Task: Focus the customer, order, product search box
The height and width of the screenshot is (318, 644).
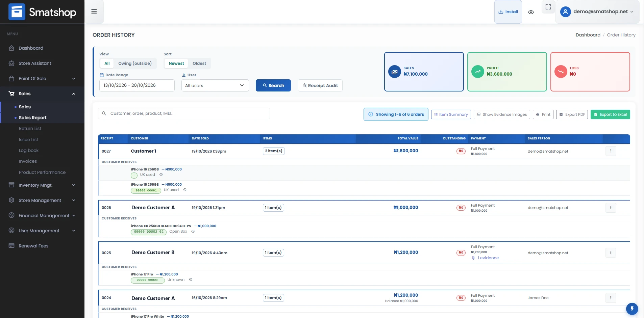Action: pos(184,113)
